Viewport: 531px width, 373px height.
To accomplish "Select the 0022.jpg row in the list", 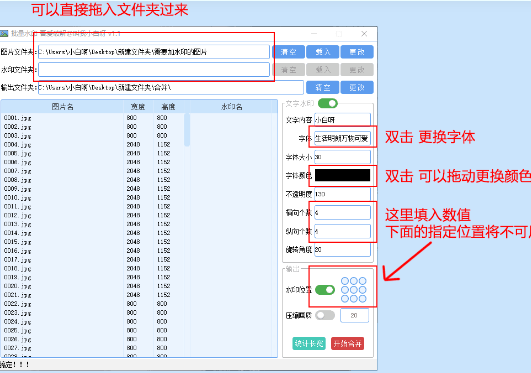I will tap(93, 304).
